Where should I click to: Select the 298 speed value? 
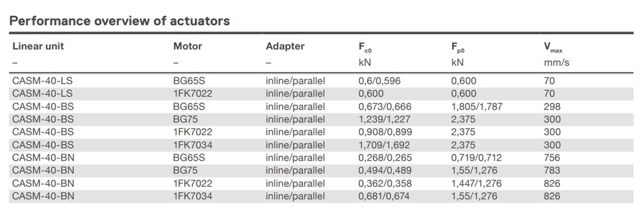click(552, 106)
